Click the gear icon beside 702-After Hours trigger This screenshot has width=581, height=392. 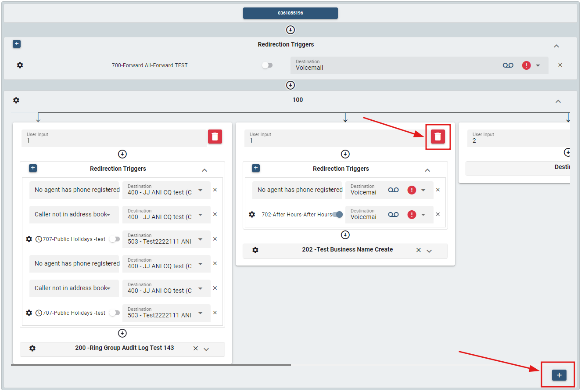coord(252,215)
